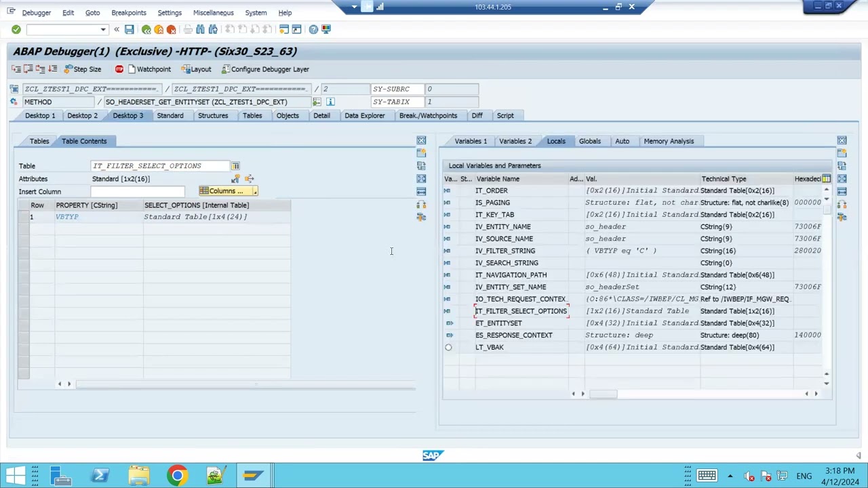The image size is (868, 488).
Task: Click the orange Exit icon
Action: click(x=159, y=29)
